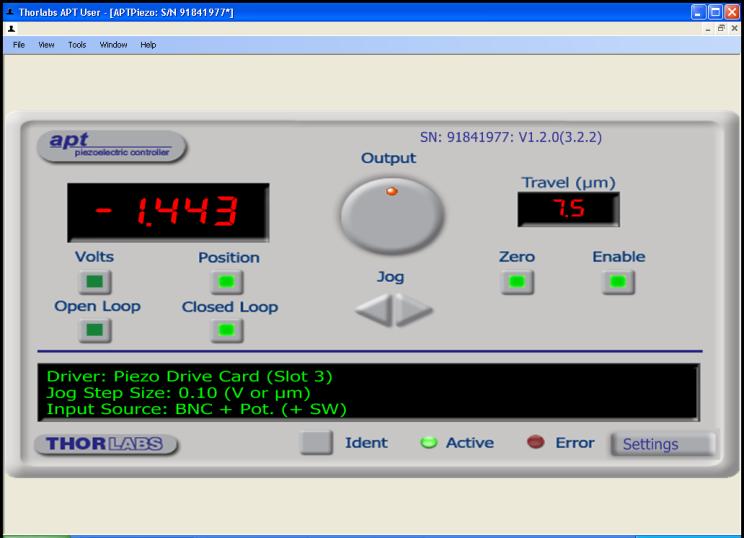Viewport: 744px width, 538px height.
Task: Click the Travel display showing 7.5
Action: click(x=568, y=209)
